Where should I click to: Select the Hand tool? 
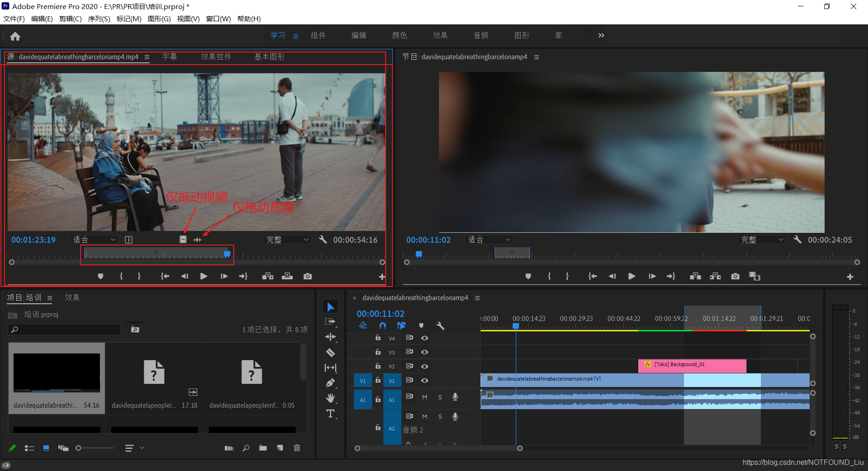point(330,398)
